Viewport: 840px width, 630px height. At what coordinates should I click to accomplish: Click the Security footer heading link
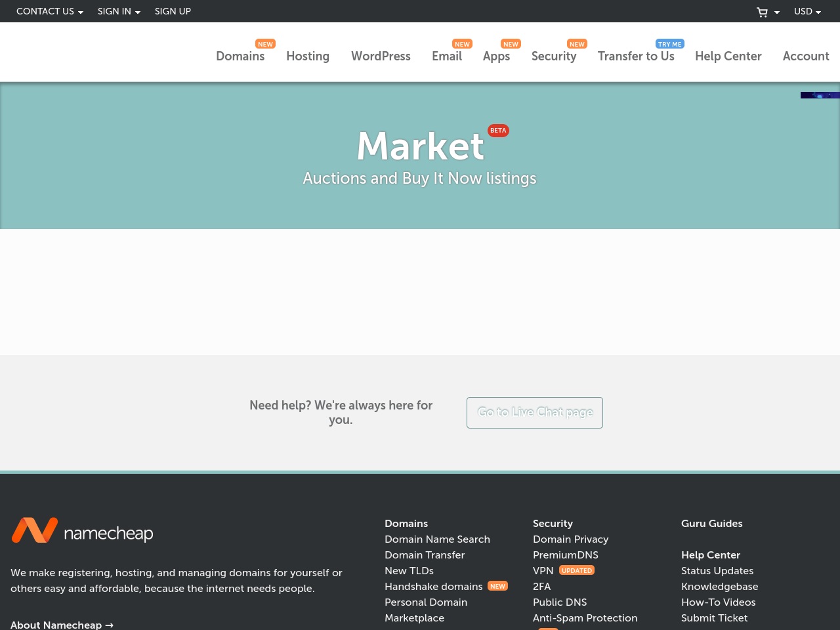(x=553, y=524)
